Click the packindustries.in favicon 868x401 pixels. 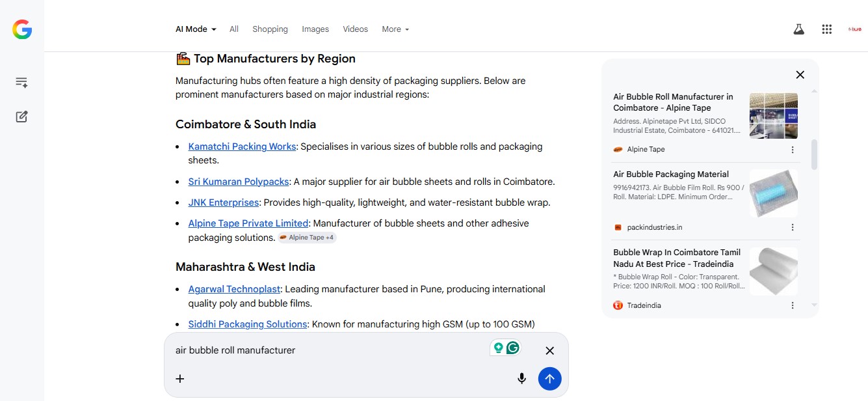point(618,227)
